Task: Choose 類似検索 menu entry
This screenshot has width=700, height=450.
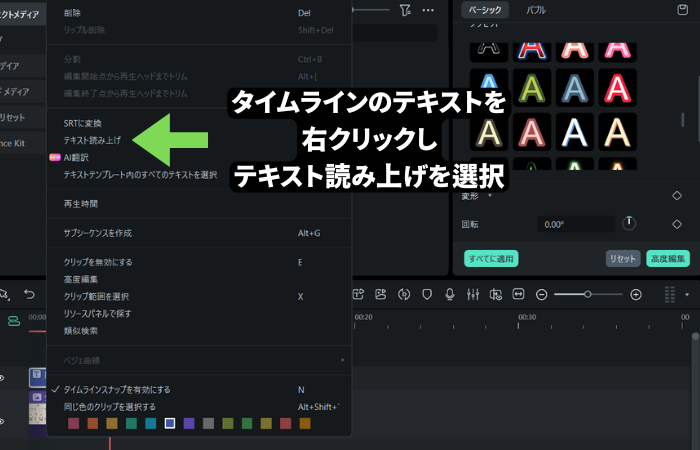Action: coord(199,331)
